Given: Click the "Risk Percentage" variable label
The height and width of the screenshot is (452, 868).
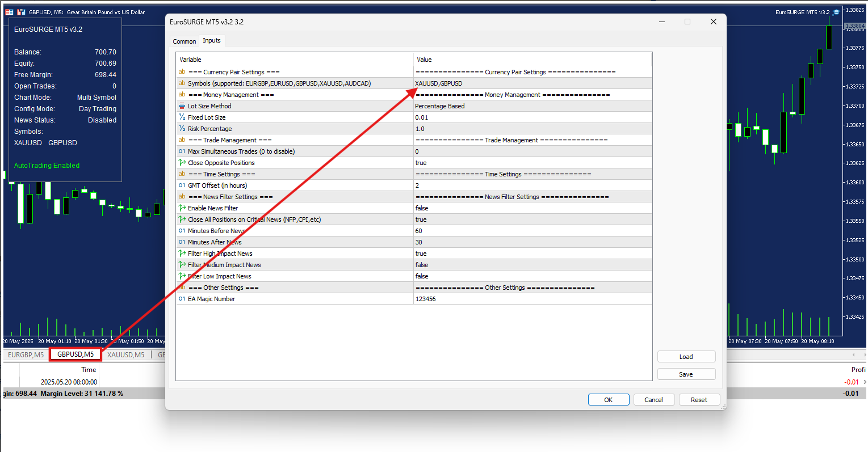Looking at the screenshot, I should [210, 129].
